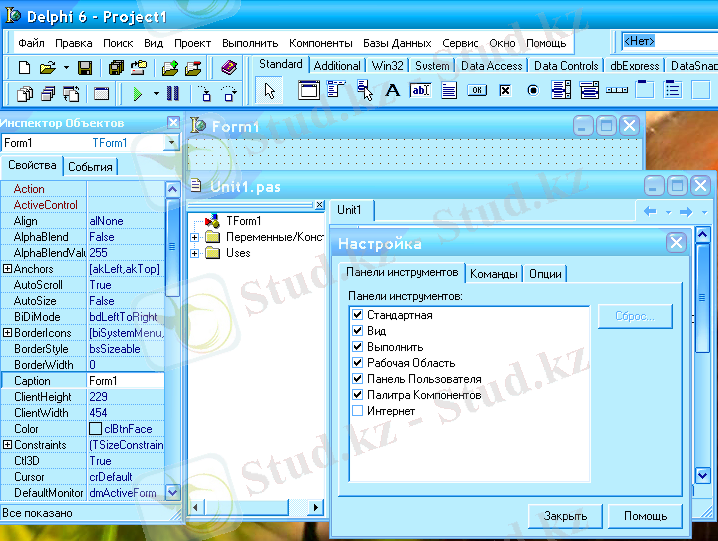The image size is (718, 541).
Task: Click Toggle Form/Unit icon
Action: point(71,94)
